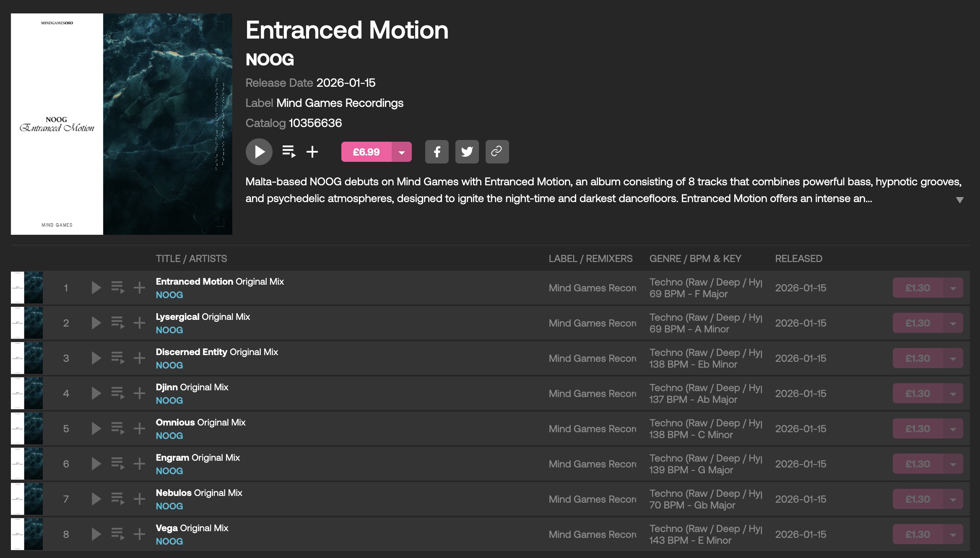This screenshot has height=558, width=980.
Task: Add the whole release to queue
Action: (x=289, y=152)
